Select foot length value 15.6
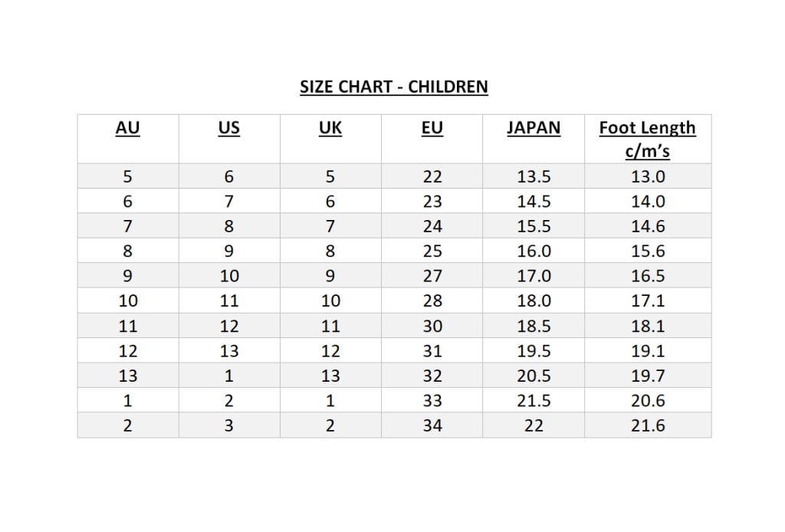Viewport: 785px width, 532px height. click(x=648, y=251)
